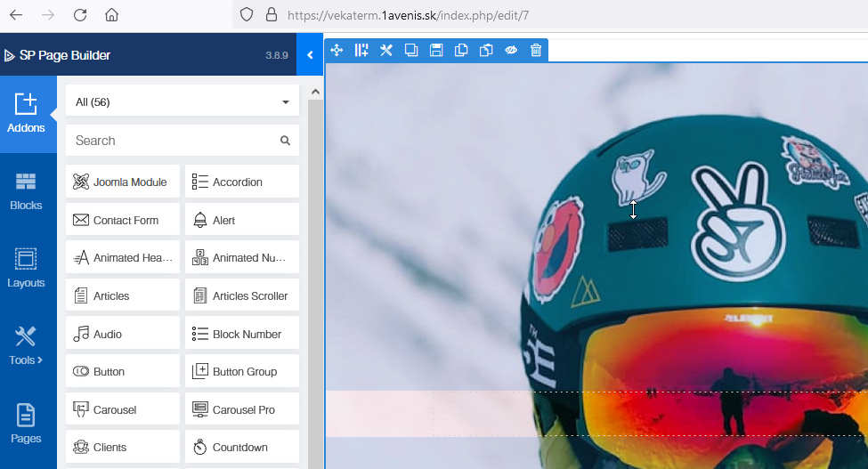Image resolution: width=868 pixels, height=469 pixels.
Task: Delete the row with trash icon
Action: (536, 51)
